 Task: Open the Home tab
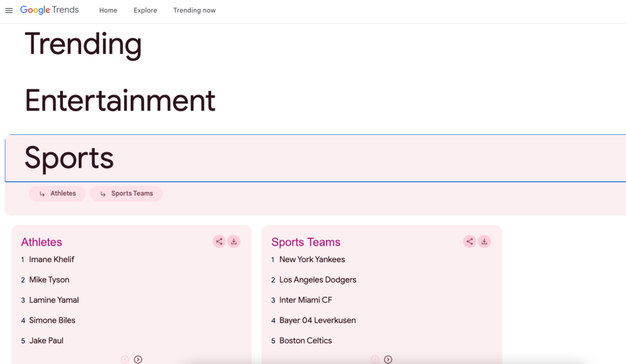pos(108,10)
